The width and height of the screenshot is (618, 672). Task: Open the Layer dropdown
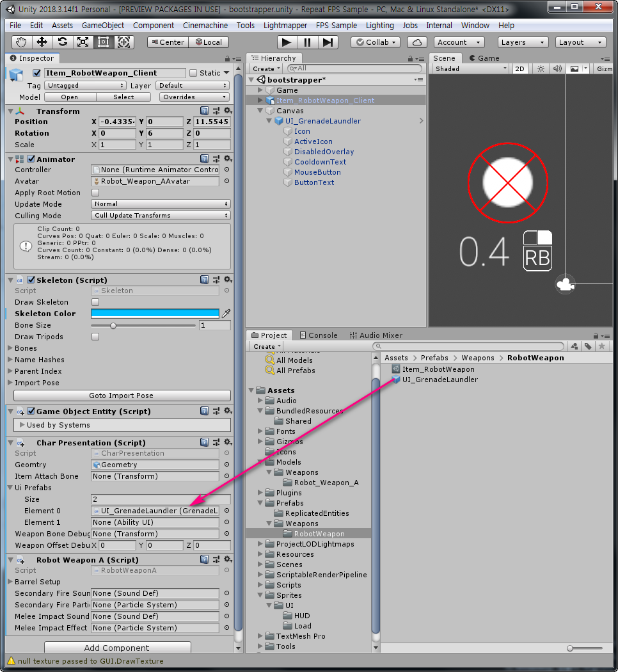(193, 86)
